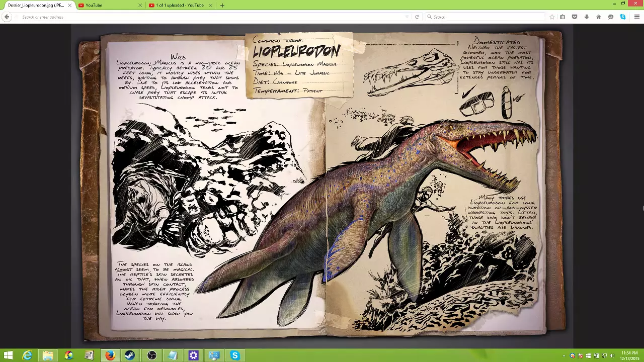Open the Downloads arrow icon
The image size is (644, 362).
(x=587, y=17)
